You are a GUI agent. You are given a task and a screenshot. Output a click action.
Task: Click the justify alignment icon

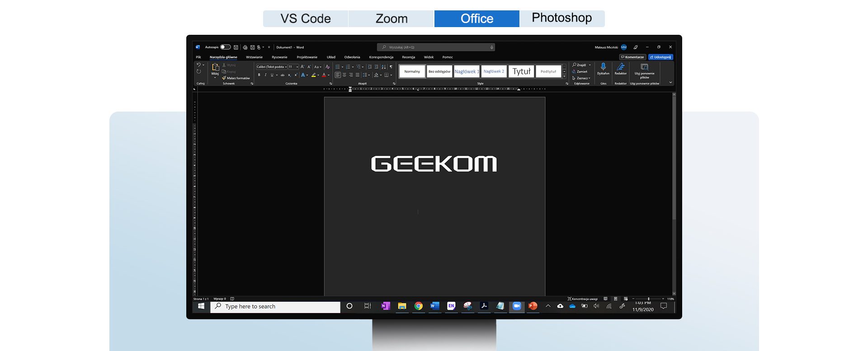click(x=358, y=75)
